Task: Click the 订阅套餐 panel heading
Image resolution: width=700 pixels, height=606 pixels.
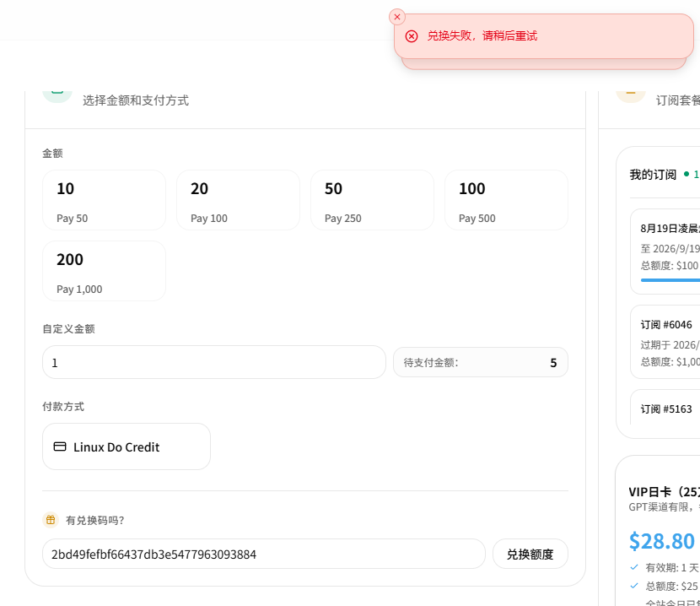Action: point(678,100)
